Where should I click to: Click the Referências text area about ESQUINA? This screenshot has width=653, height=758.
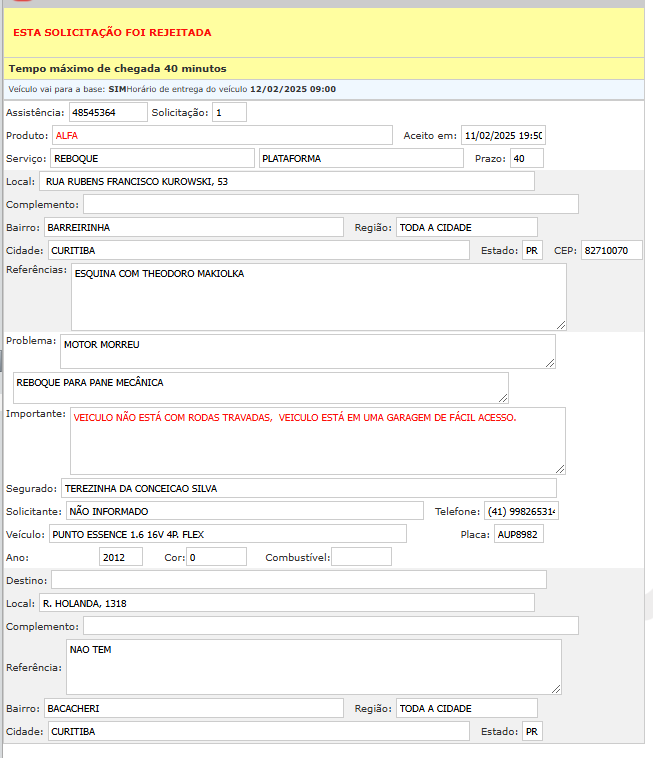click(x=318, y=296)
